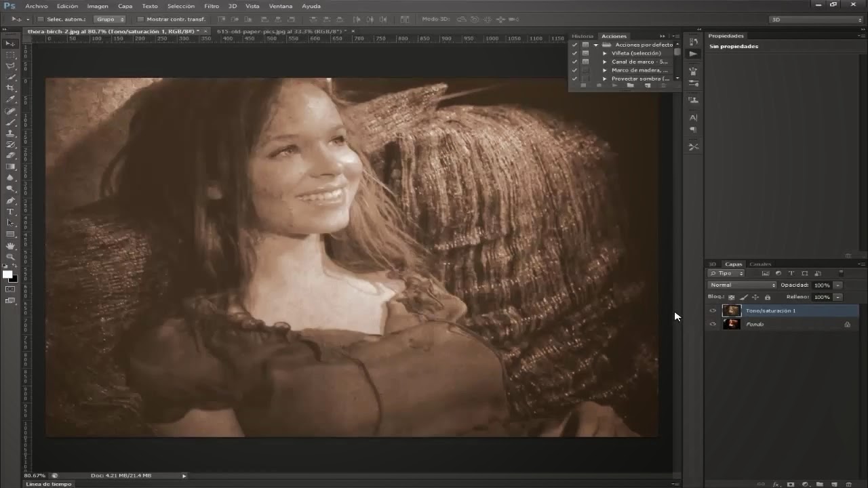
Task: Lock all padlock icon in Layers
Action: (768, 298)
